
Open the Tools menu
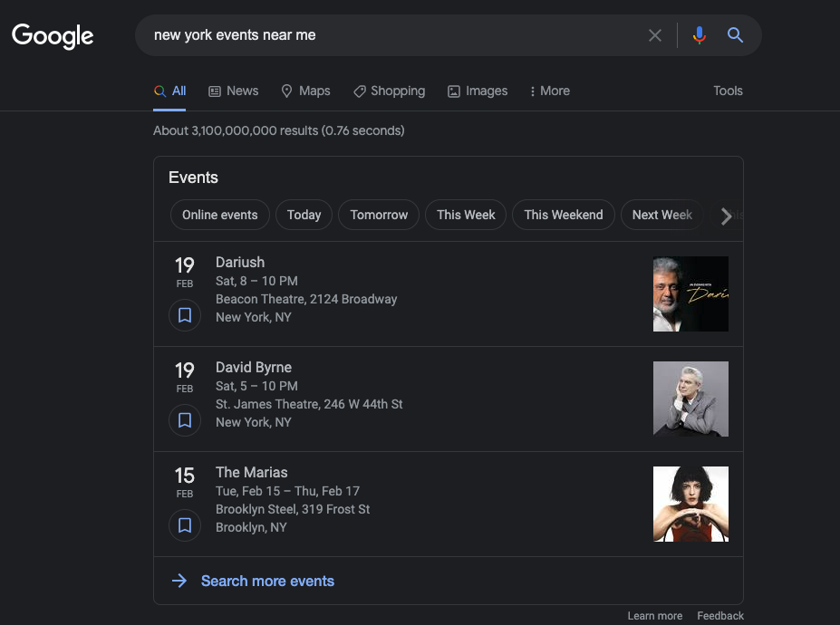point(728,91)
